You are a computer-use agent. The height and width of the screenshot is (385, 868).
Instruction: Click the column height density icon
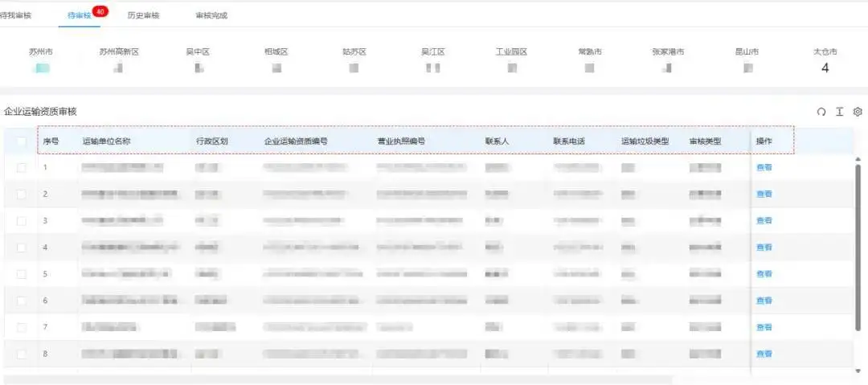[x=839, y=112]
